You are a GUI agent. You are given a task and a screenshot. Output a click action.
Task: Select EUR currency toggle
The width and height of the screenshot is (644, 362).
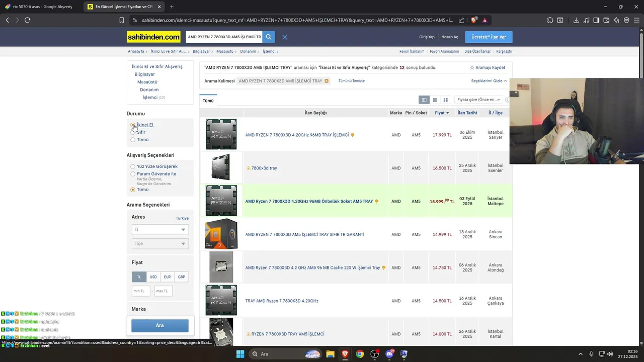click(167, 277)
